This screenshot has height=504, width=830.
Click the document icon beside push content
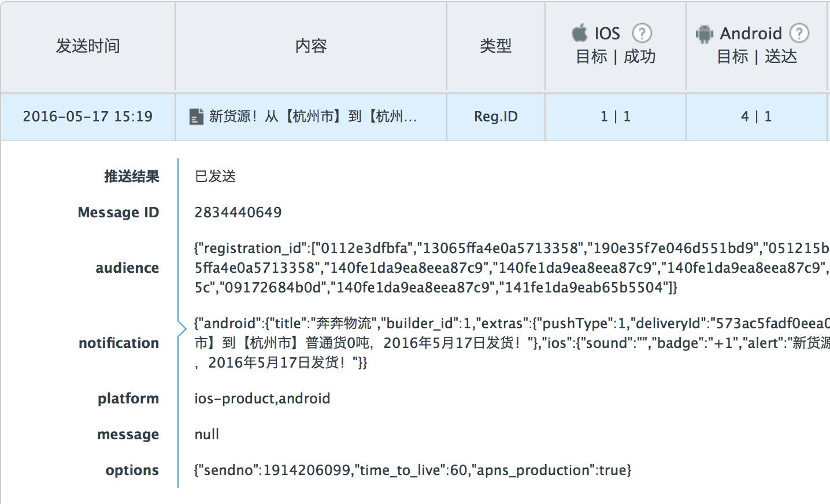click(x=197, y=117)
